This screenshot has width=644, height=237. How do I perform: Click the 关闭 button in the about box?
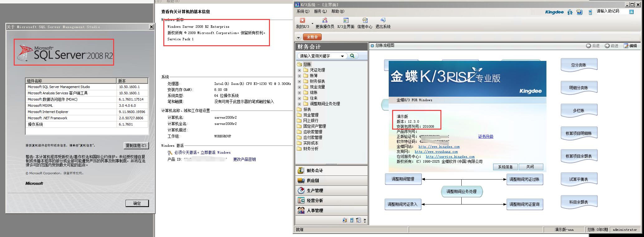click(531, 167)
